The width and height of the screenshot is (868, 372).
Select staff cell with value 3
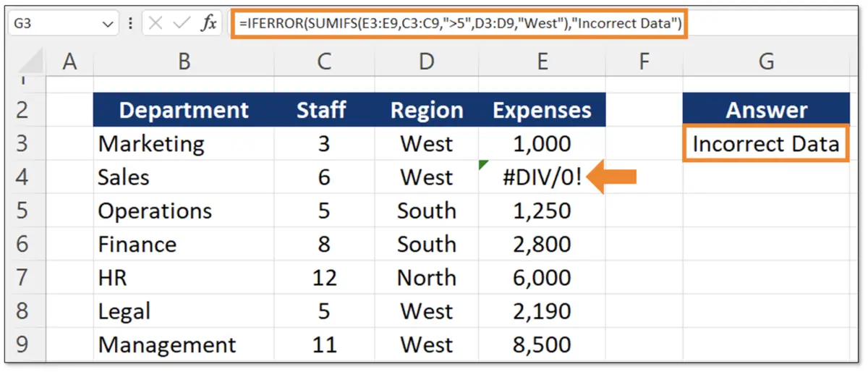tap(324, 143)
